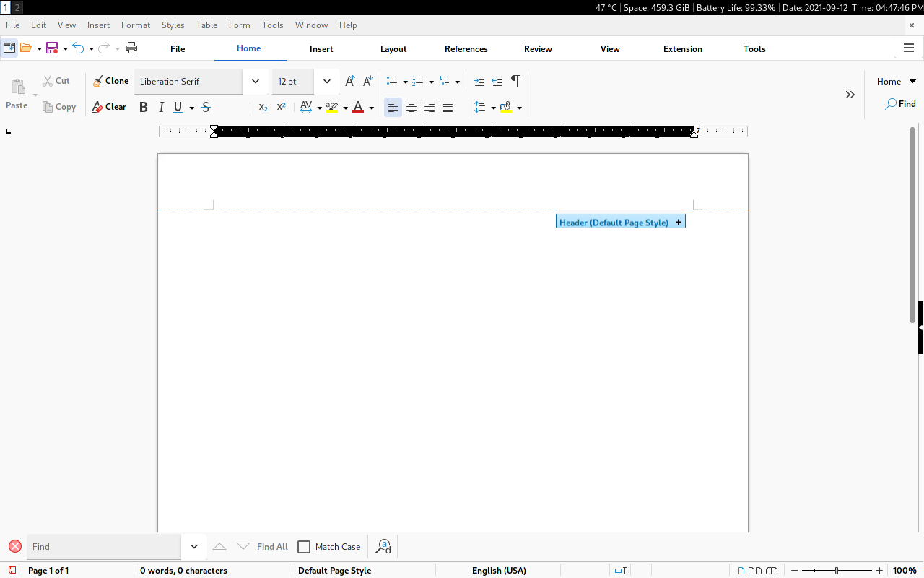Click the Decrease font size icon

(367, 81)
